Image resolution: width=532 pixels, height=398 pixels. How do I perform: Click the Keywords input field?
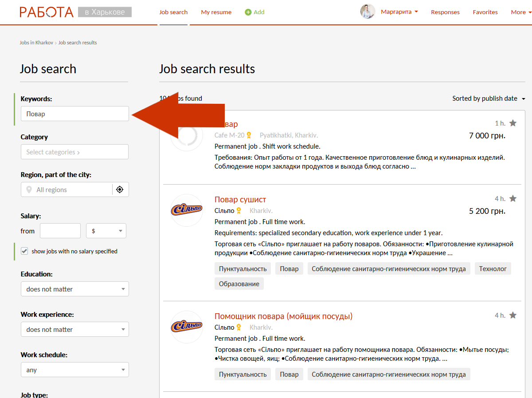click(74, 114)
